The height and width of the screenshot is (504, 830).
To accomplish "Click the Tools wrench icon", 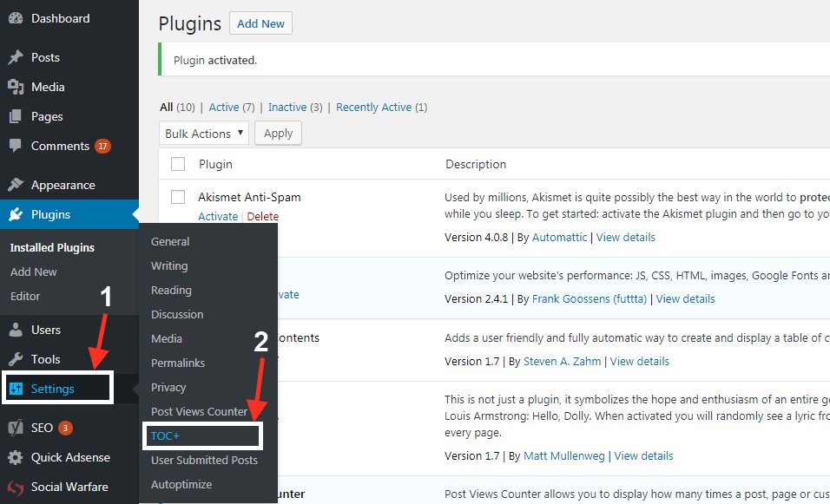I will [x=16, y=359].
